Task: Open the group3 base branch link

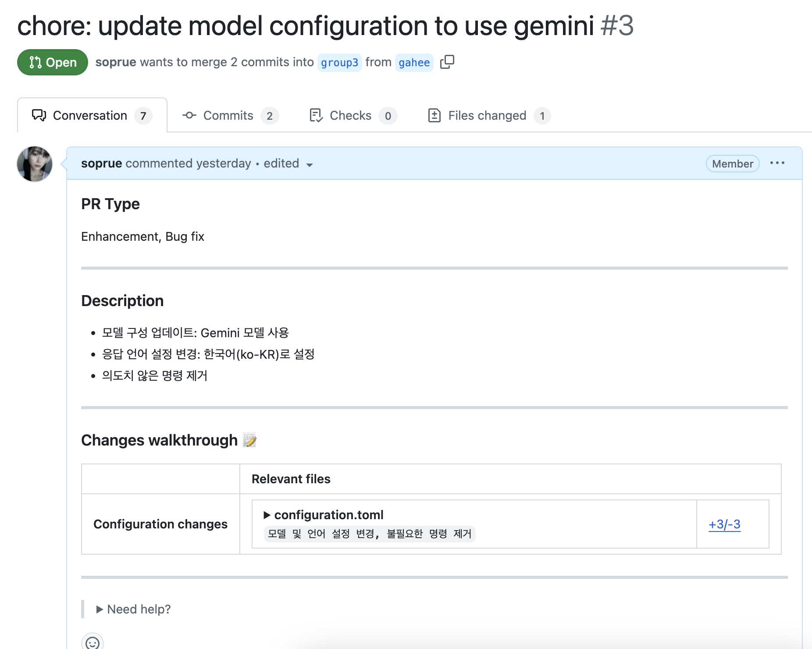Action: click(339, 63)
